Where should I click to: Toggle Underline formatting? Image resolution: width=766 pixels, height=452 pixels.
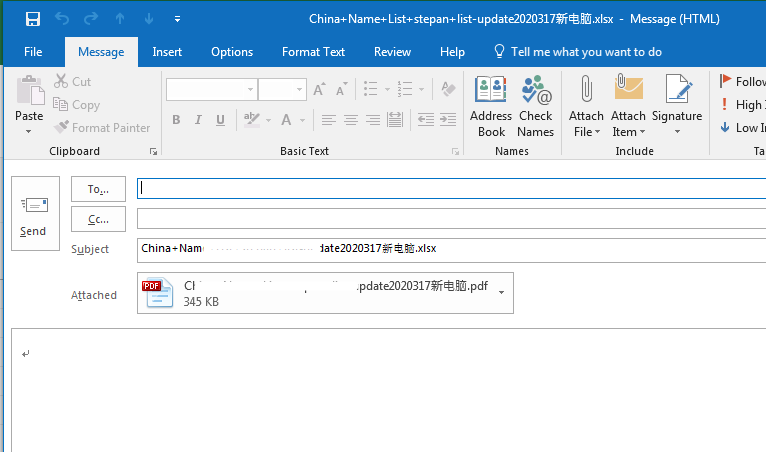(220, 120)
